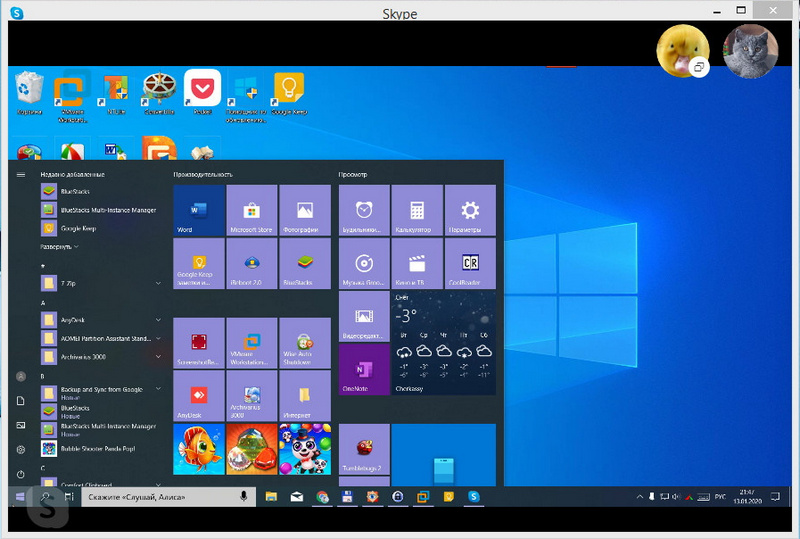800x539 pixels.
Task: Open the Будильники alarm clock tile
Action: click(x=364, y=210)
